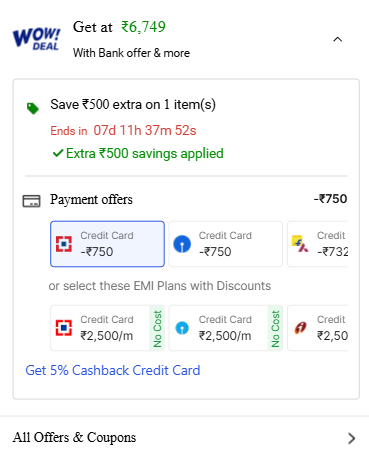Screen dimensions: 369x455
Task: Click the Get at ₹6,749 price text
Action: 119,27
